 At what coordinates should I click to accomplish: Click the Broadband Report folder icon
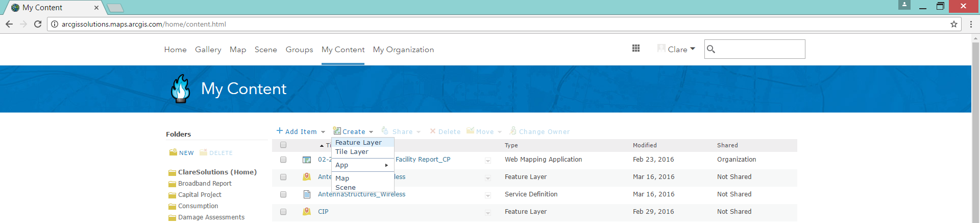tap(172, 184)
